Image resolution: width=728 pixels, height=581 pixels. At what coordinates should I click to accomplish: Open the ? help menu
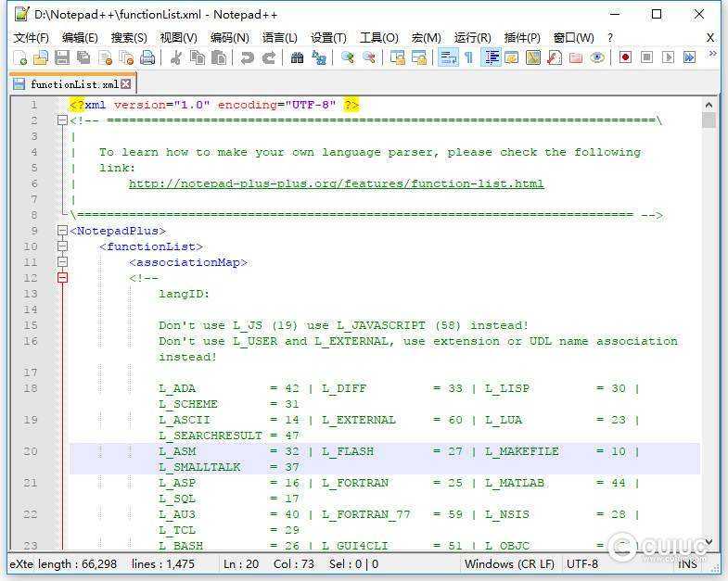(x=610, y=38)
